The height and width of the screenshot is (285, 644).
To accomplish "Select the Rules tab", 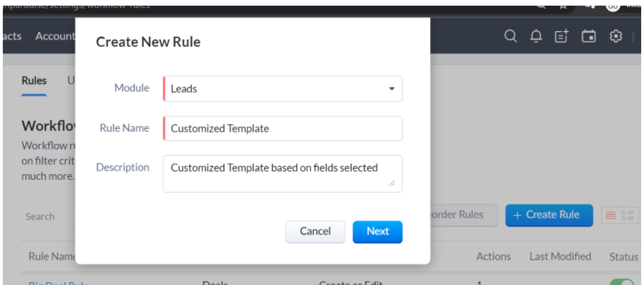I will tap(34, 80).
